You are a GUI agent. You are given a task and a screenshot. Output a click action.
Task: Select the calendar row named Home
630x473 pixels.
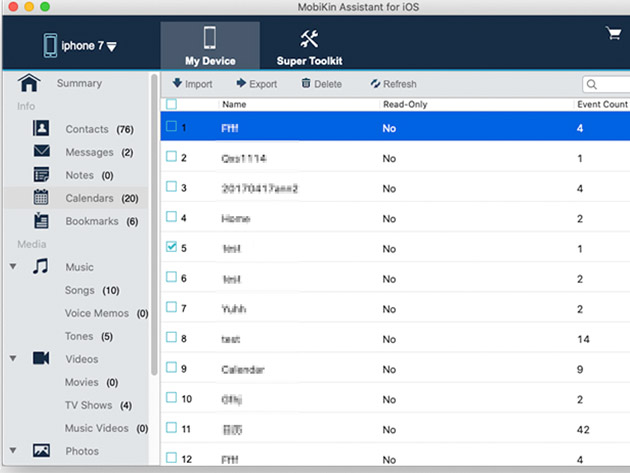tap(395, 217)
